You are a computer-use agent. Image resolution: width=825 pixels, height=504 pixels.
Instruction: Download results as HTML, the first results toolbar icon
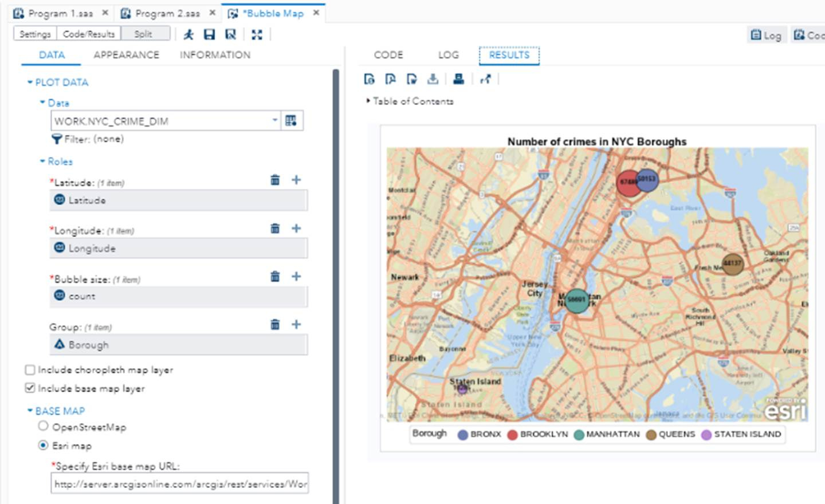click(369, 79)
